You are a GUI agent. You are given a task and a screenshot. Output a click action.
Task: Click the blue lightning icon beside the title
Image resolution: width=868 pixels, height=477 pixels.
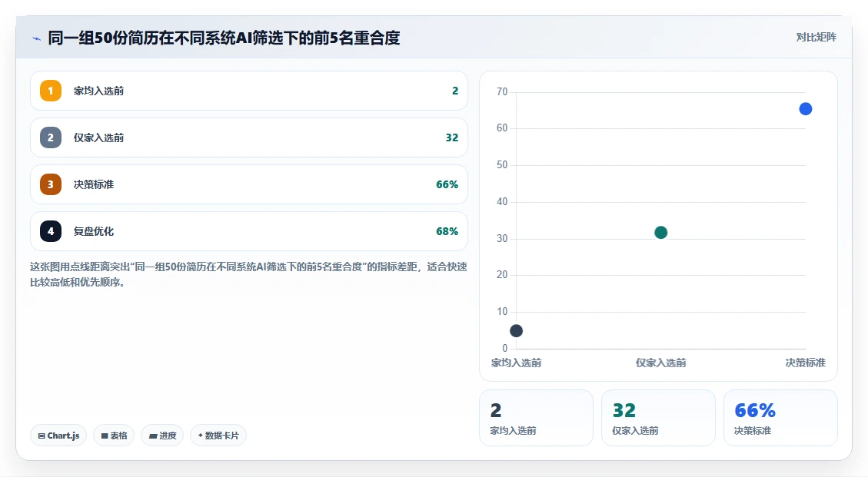pyautogui.click(x=37, y=38)
